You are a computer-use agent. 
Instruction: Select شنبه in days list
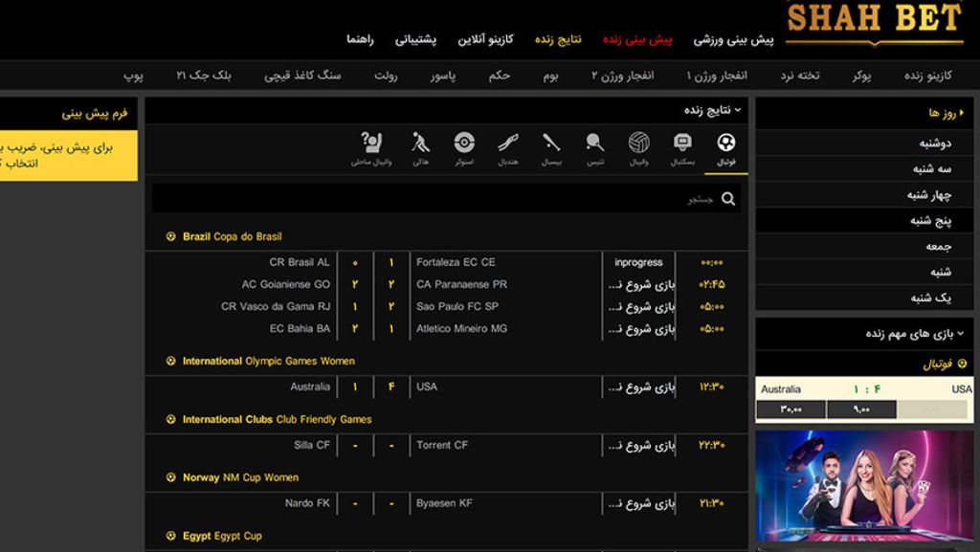pos(864,272)
